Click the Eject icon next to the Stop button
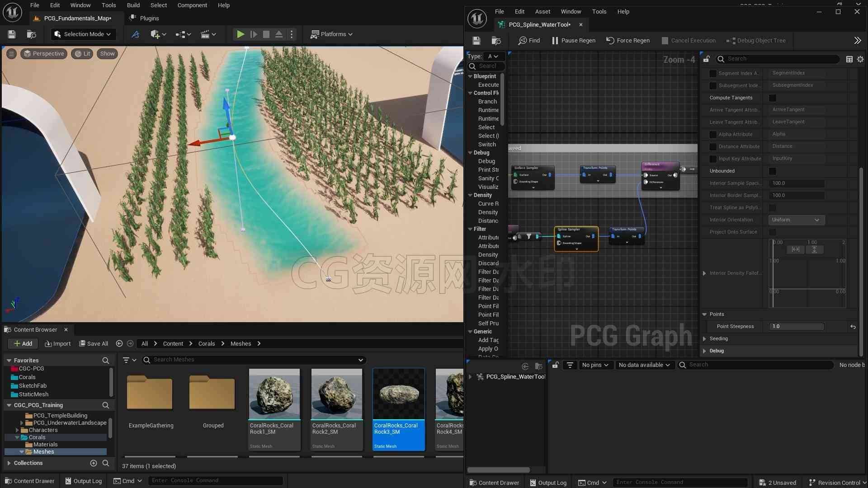Screen dimensions: 868x488 279,34
